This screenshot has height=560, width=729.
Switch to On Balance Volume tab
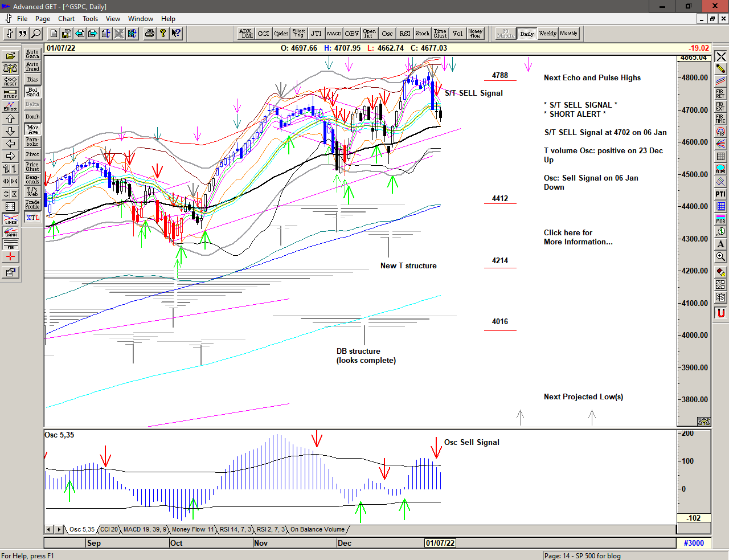coord(317,530)
